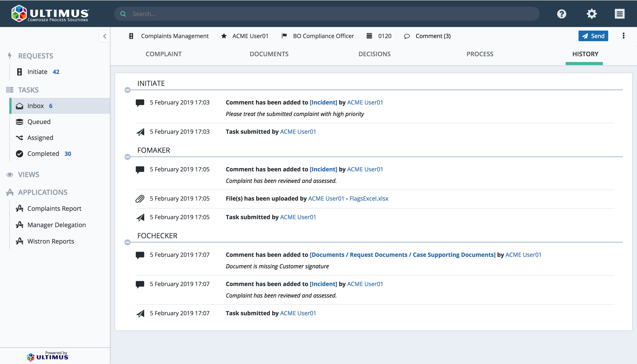637x364 pixels.
Task: Click the Initiate traffic-light icon
Action: 19,72
